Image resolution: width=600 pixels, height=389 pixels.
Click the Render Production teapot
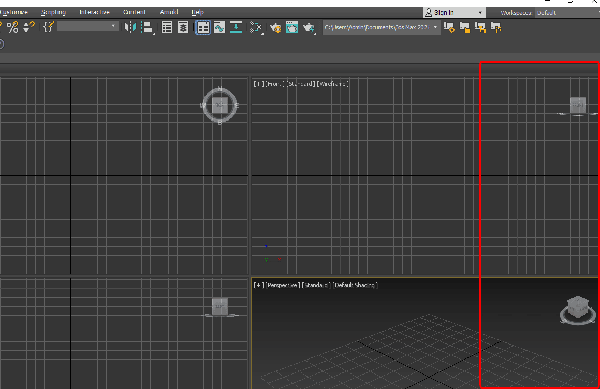(308, 28)
